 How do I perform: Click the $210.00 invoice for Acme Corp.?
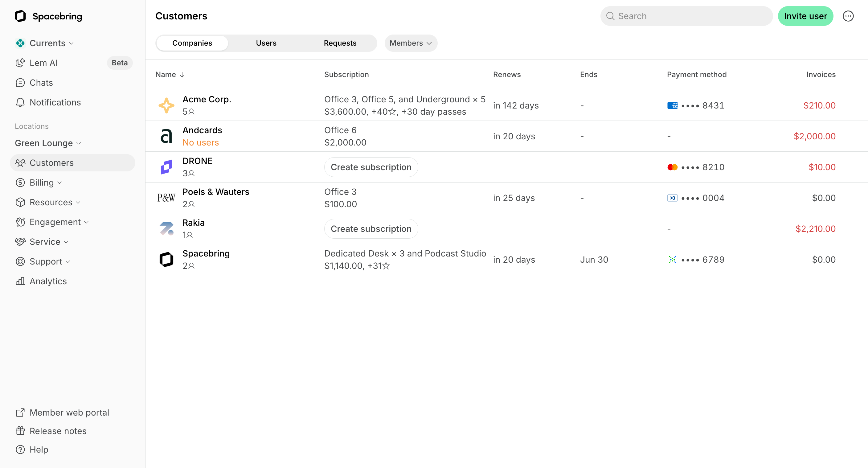[x=819, y=105]
